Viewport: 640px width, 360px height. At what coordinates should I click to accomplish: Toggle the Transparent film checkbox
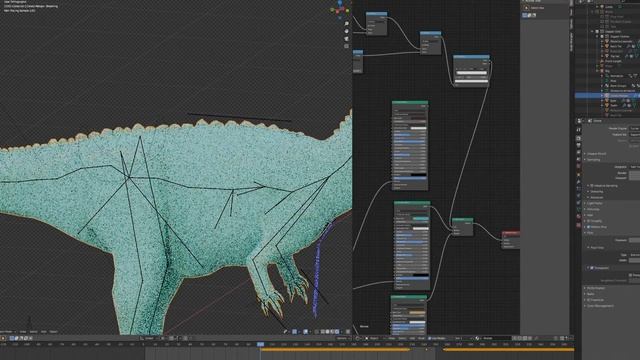pyautogui.click(x=592, y=268)
